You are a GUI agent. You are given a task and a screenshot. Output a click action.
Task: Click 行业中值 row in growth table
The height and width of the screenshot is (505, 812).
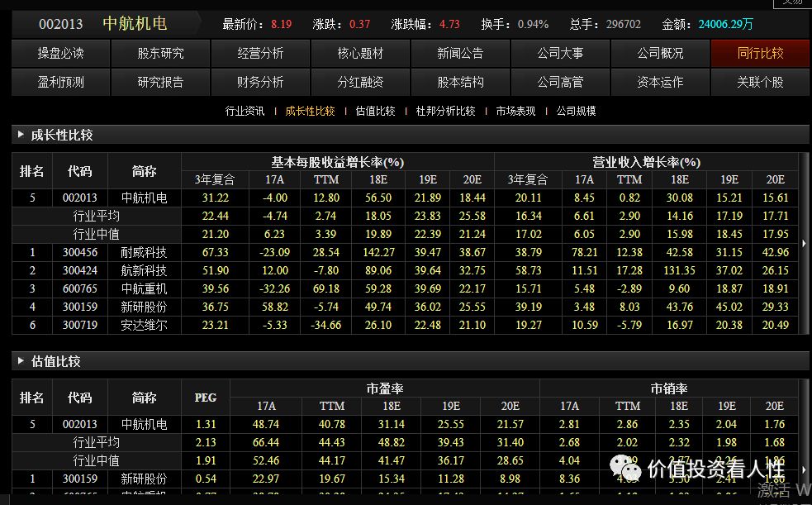(97, 234)
